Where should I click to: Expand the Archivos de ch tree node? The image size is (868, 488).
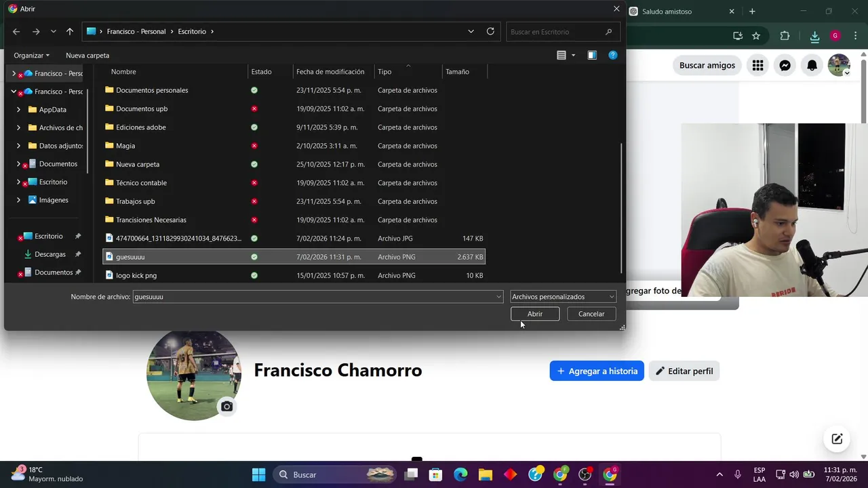18,127
